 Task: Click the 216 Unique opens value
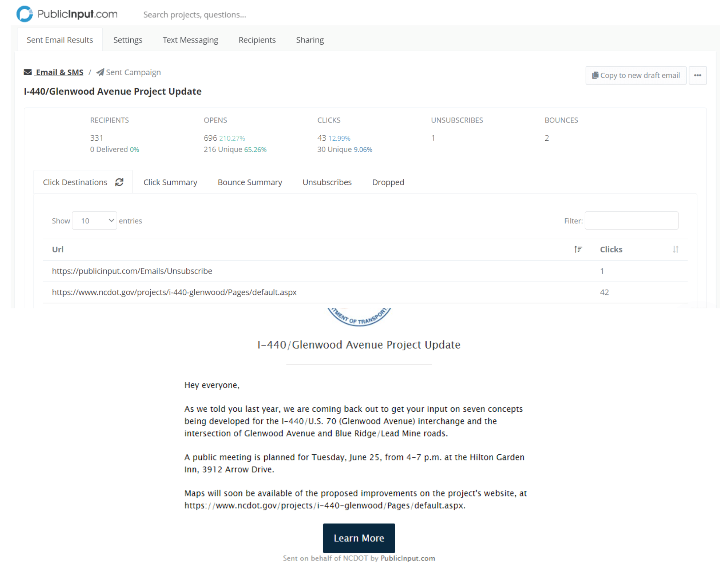click(223, 149)
